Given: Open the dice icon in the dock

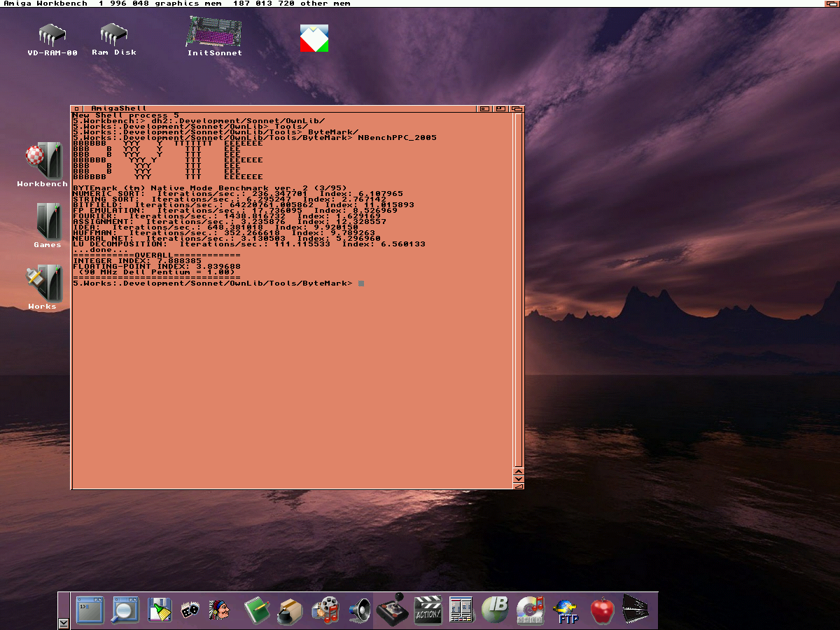Looking at the screenshot, I should click(190, 610).
